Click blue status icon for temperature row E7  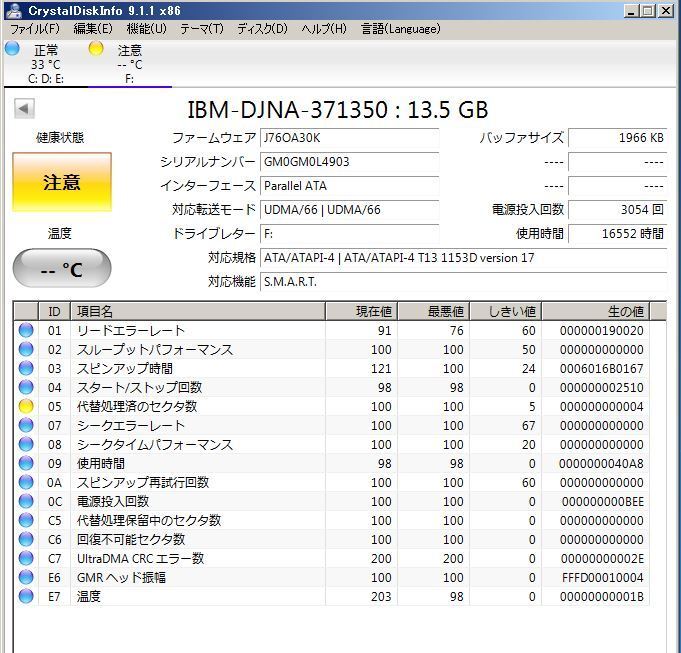(x=26, y=597)
